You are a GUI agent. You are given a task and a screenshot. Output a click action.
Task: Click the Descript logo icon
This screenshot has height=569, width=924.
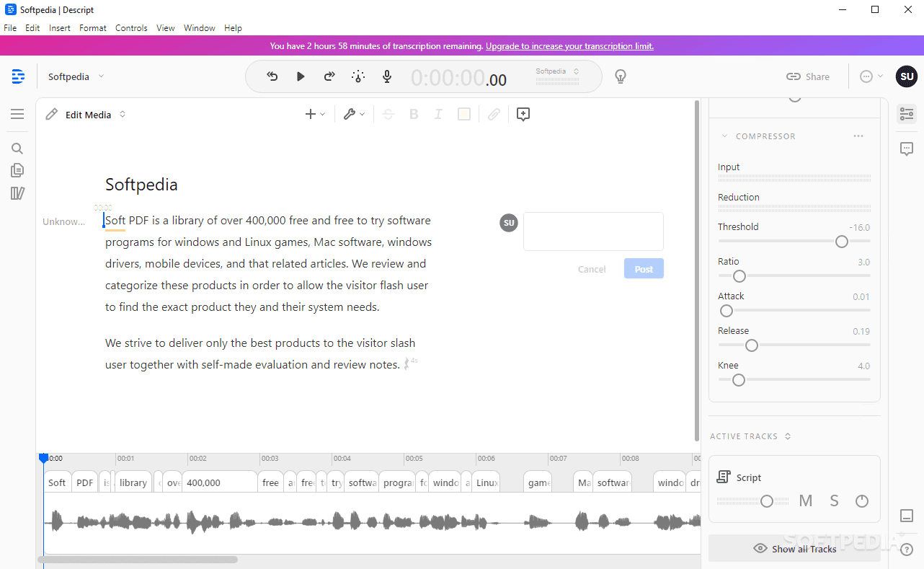19,76
